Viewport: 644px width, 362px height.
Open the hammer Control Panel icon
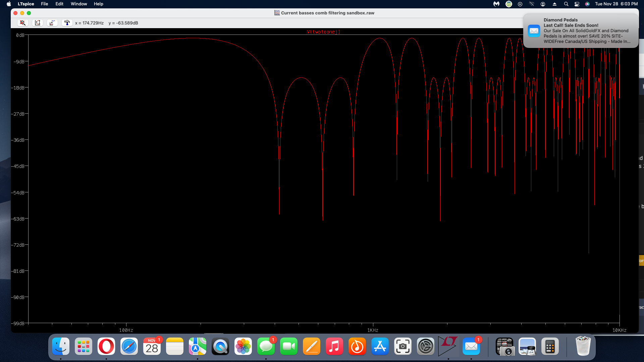pos(67,23)
